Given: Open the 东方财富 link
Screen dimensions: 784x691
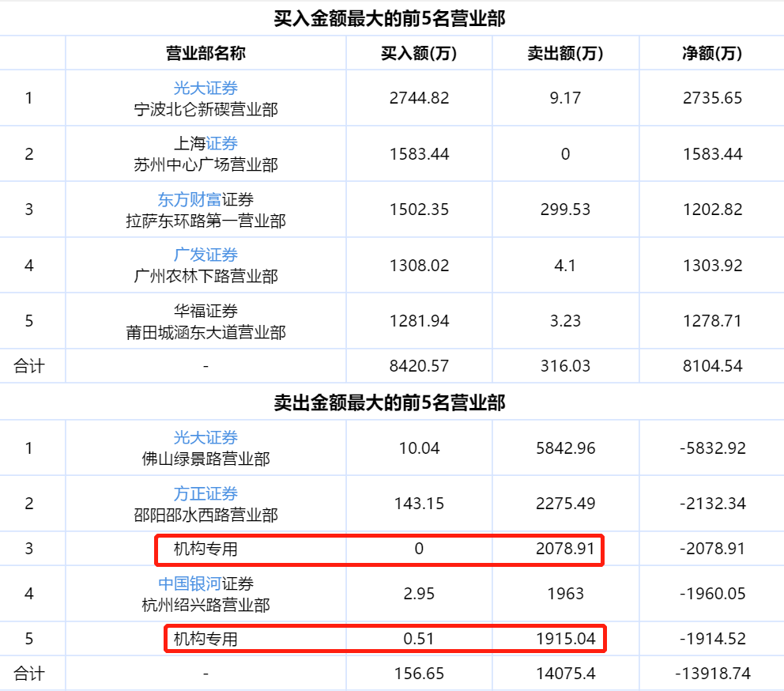Looking at the screenshot, I should pyautogui.click(x=189, y=199).
